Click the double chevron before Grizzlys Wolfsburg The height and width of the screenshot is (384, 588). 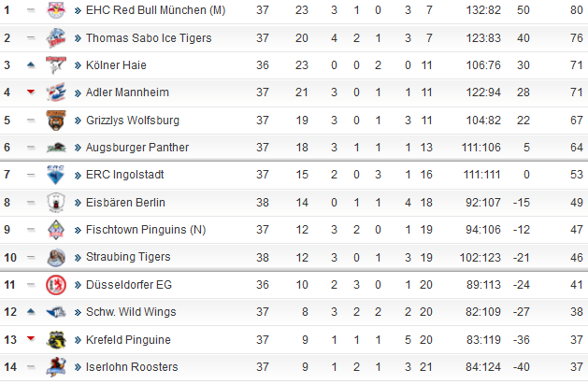tap(78, 121)
